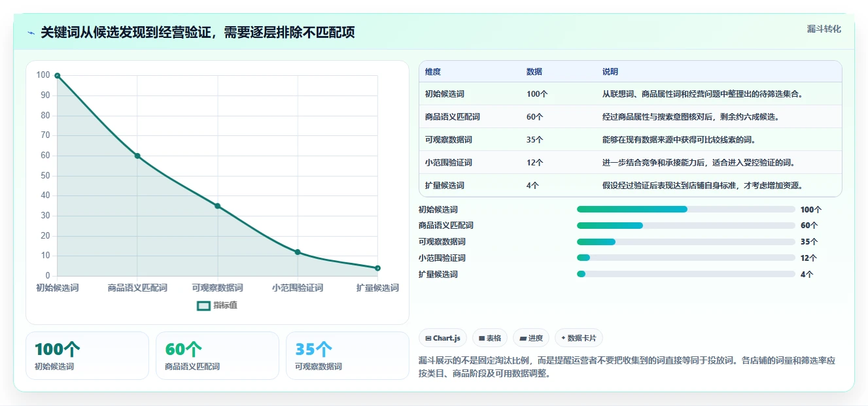The width and height of the screenshot is (868, 406).
Task: Click description starting 从联想词、商品属性词
Action: (x=703, y=94)
